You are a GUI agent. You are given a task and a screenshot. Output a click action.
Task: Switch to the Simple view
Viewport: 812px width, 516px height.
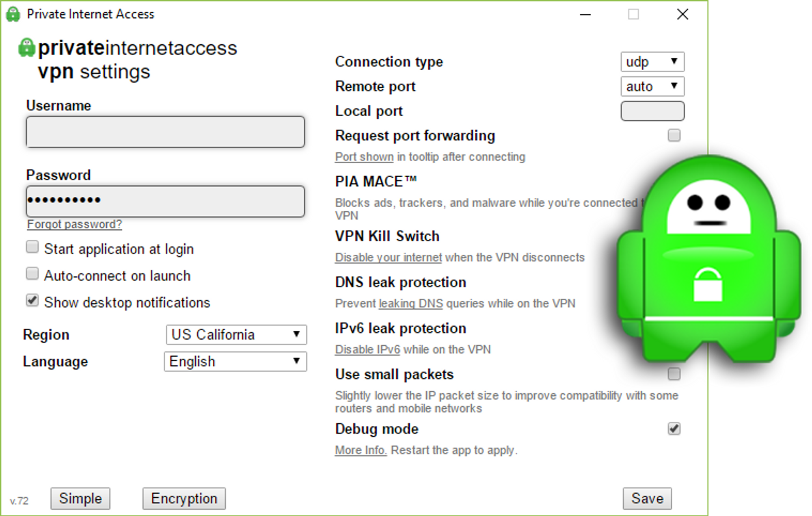(80, 499)
